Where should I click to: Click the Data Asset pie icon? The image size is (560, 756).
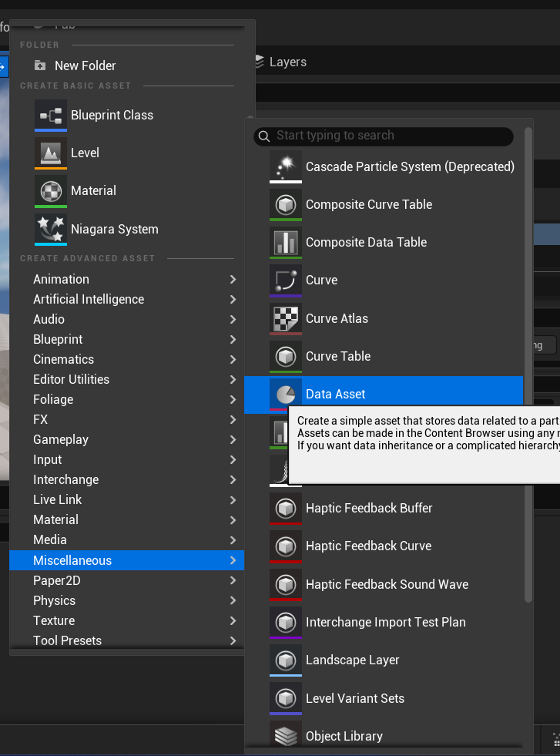click(x=286, y=395)
